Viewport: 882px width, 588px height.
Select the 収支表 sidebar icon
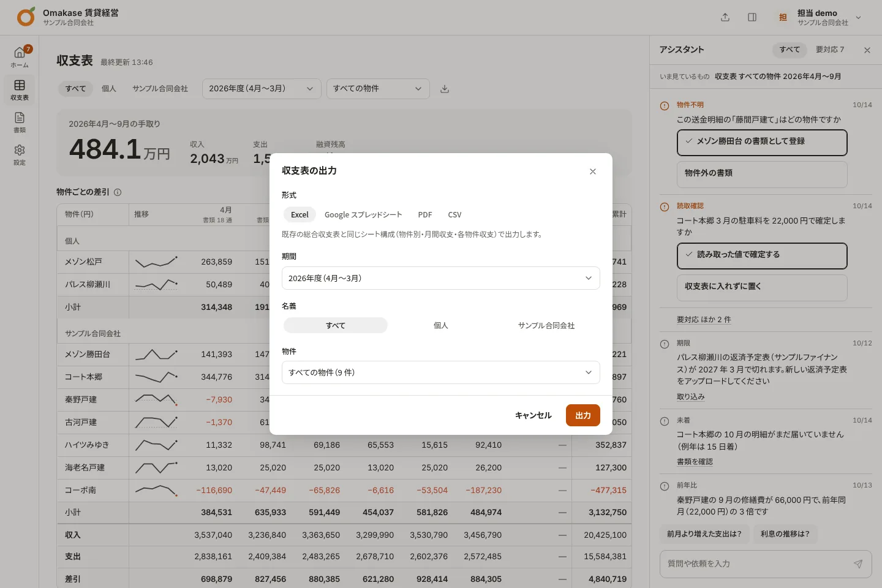20,89
